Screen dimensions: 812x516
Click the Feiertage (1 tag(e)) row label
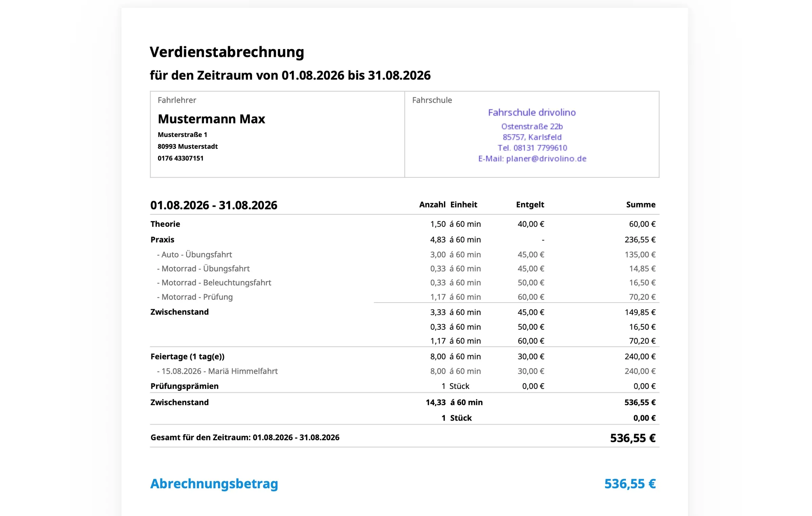(187, 356)
